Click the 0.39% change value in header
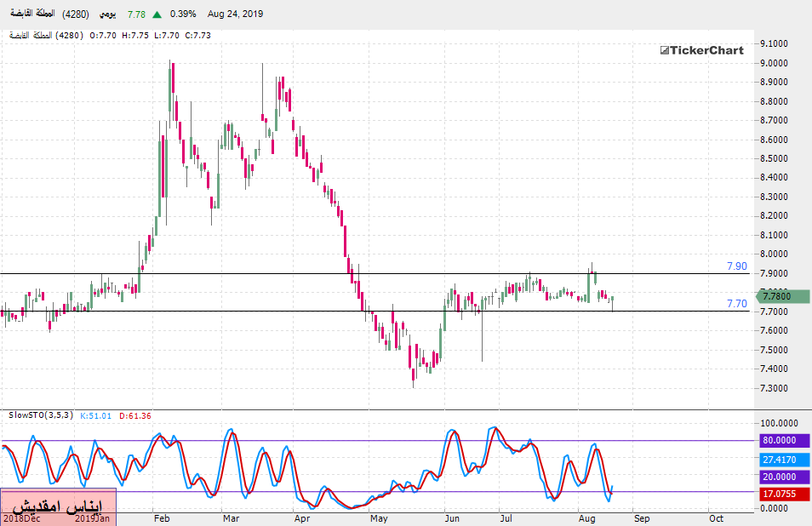The image size is (812, 526). click(x=183, y=14)
